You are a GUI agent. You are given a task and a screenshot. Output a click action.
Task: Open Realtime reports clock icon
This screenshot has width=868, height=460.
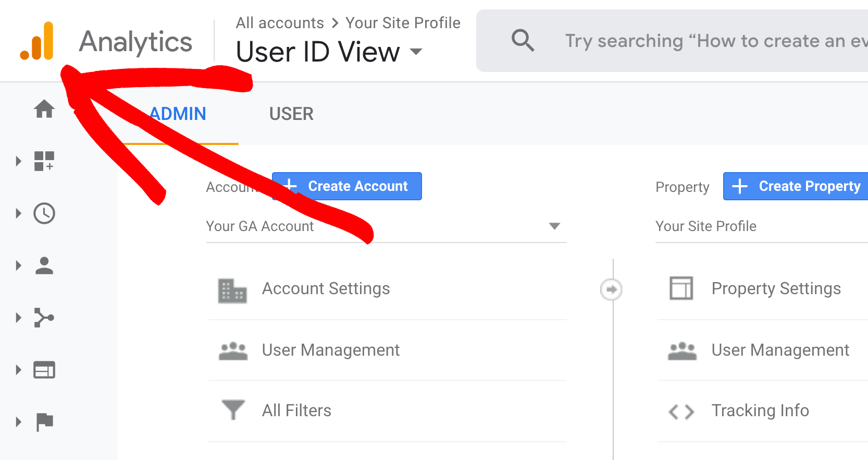[44, 213]
